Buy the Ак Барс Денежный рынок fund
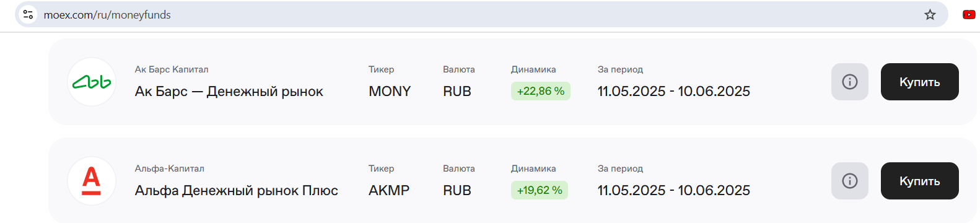Image resolution: width=980 pixels, height=223 pixels. pyautogui.click(x=920, y=82)
